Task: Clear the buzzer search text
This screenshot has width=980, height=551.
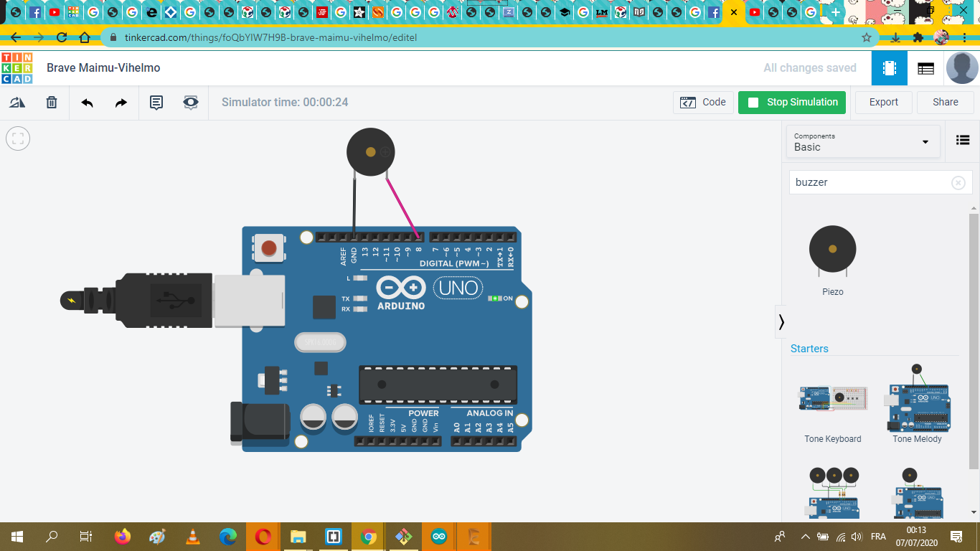Action: tap(958, 183)
